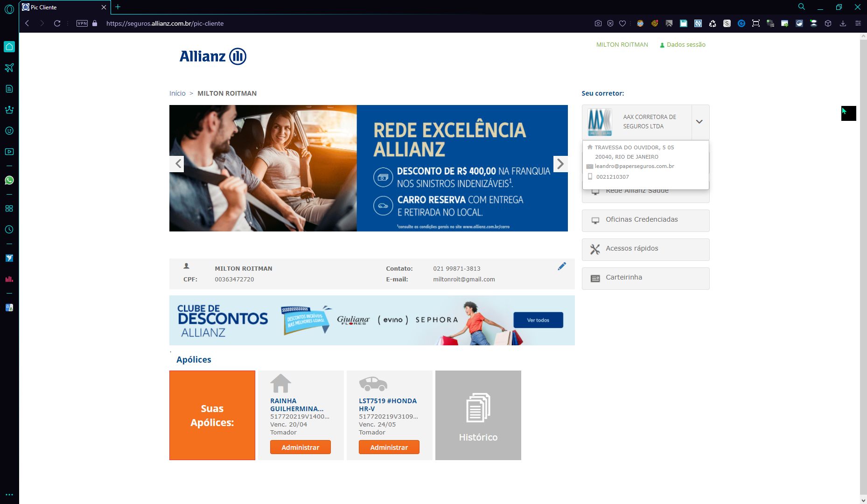Open Acessos rápidos
867x504 pixels.
click(645, 249)
